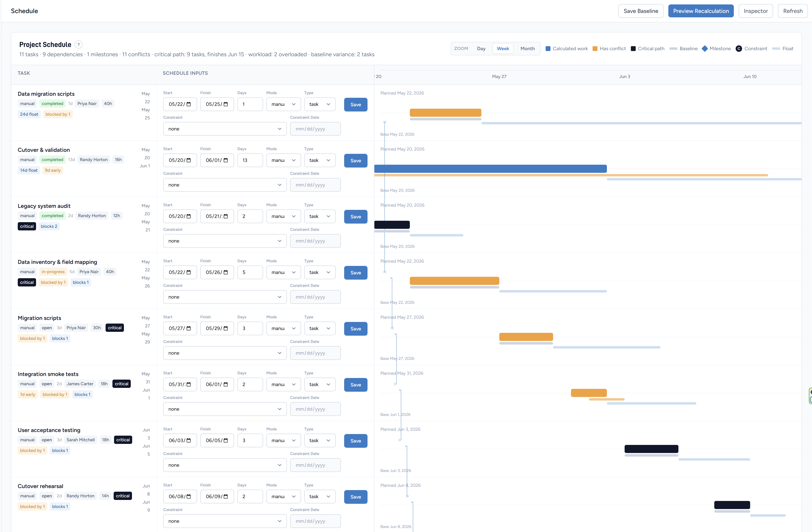
Task: Click the Has conflict orange legend swatch
Action: click(x=595, y=48)
